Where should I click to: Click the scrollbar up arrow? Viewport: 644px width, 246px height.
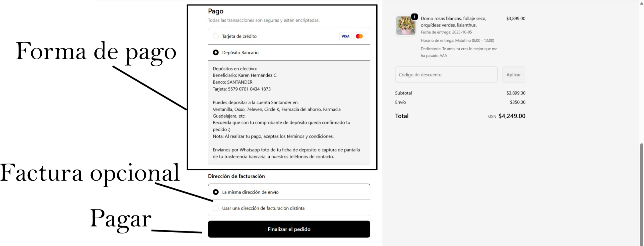642,3
